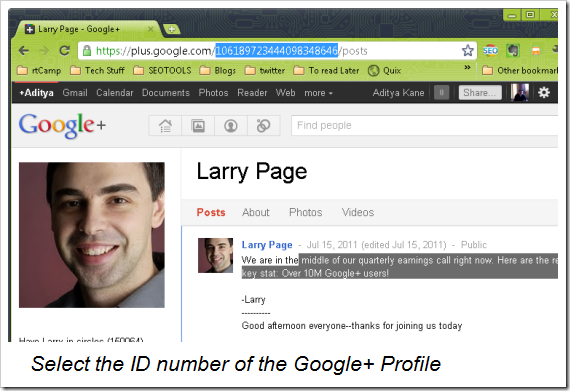Image resolution: width=570 pixels, height=391 pixels.
Task: Expand the more dropdown in Google bar
Action: tap(318, 93)
